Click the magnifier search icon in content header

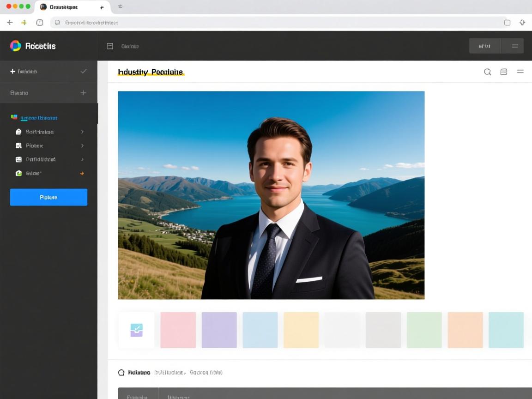point(487,72)
